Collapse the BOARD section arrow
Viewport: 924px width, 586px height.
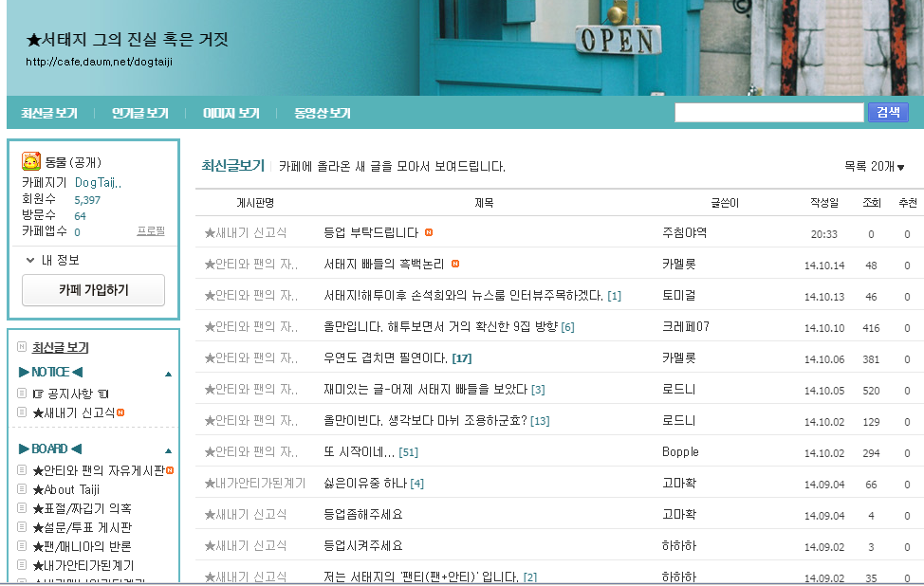pos(169,451)
